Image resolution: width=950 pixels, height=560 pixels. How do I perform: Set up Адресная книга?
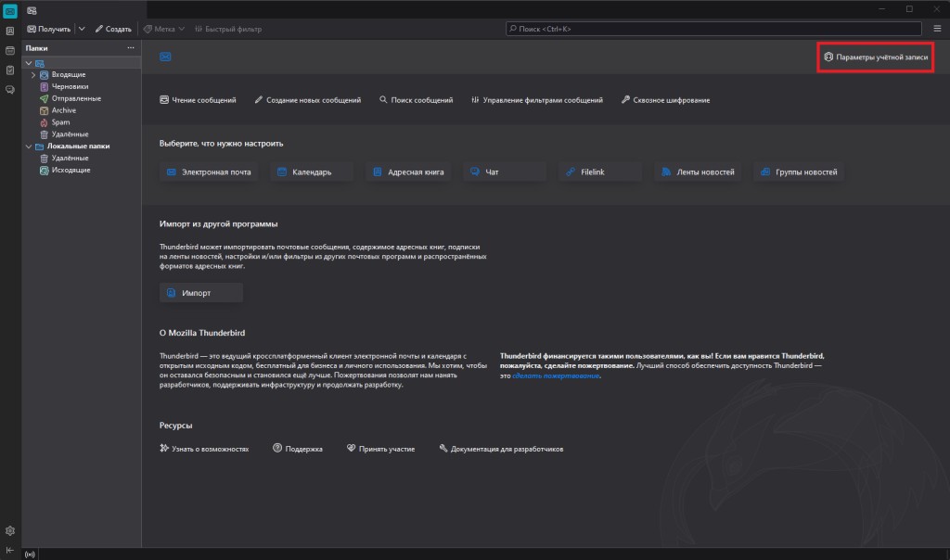click(408, 172)
